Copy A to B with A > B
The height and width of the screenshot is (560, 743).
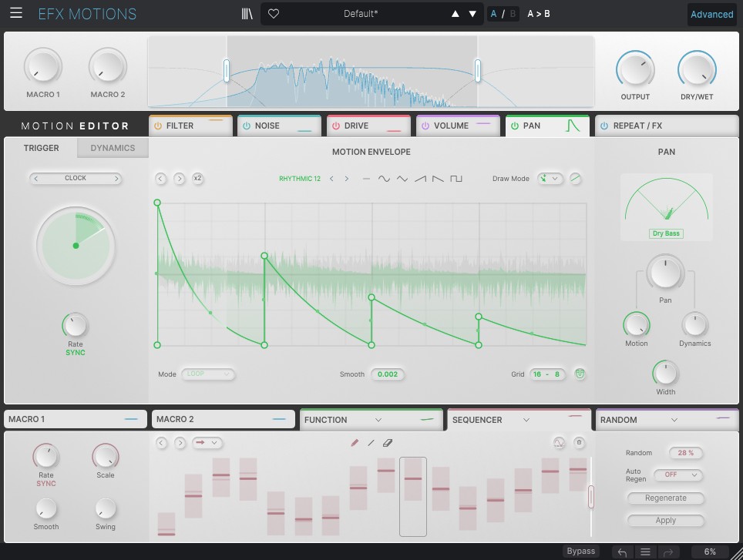click(x=539, y=14)
